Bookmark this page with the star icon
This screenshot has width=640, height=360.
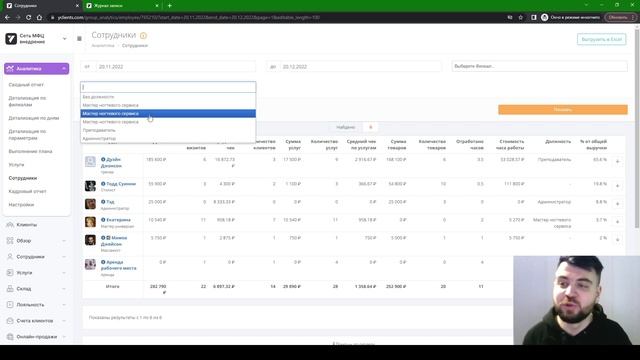(x=520, y=18)
